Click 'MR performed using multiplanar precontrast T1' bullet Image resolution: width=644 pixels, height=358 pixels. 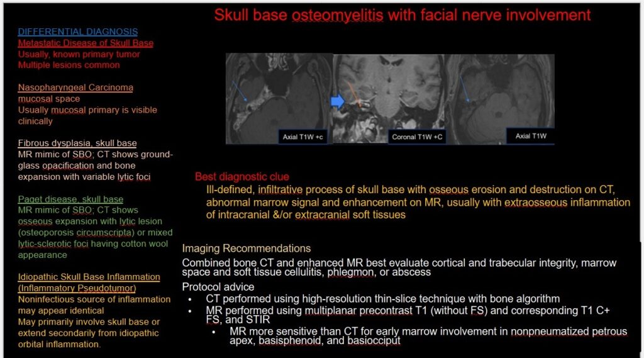pyautogui.click(x=408, y=315)
